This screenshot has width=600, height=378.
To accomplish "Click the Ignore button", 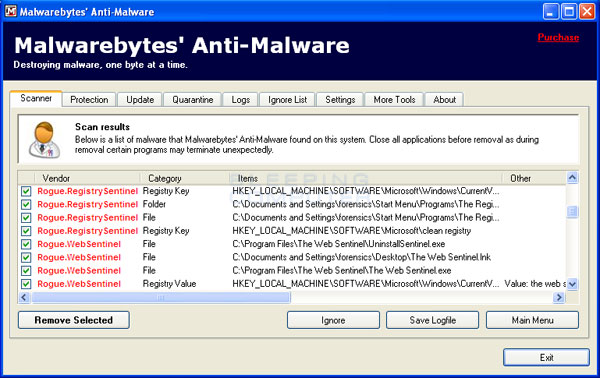I will coord(333,320).
